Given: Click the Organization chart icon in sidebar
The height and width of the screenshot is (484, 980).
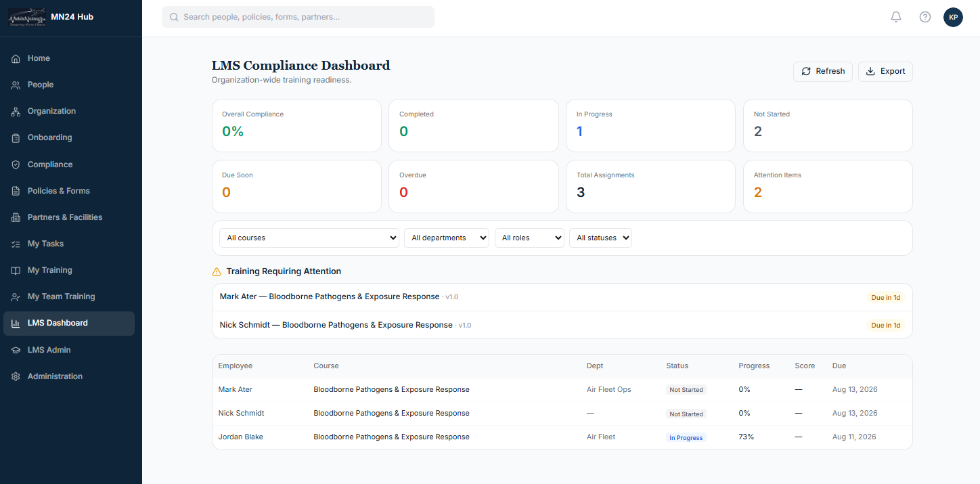Looking at the screenshot, I should 16,112.
